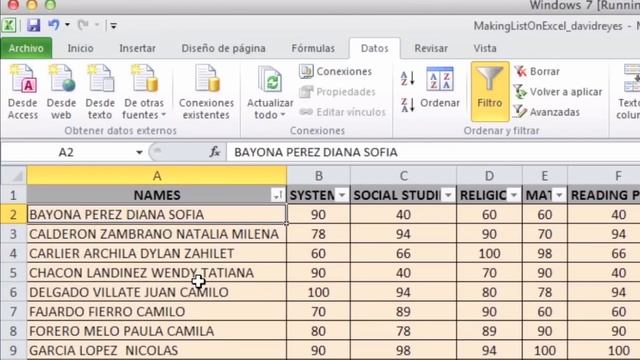Open the Archivo tab
Image resolution: width=640 pixels, height=360 pixels.
(x=26, y=48)
